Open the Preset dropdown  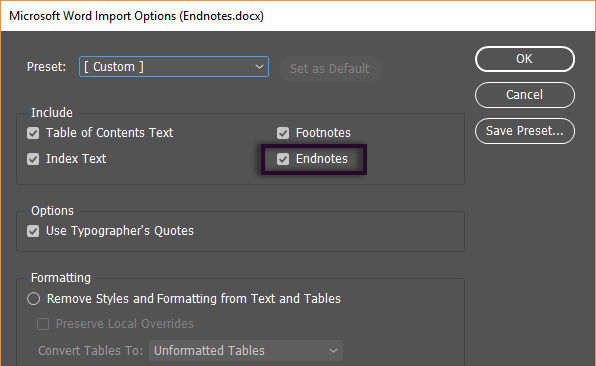[x=174, y=67]
